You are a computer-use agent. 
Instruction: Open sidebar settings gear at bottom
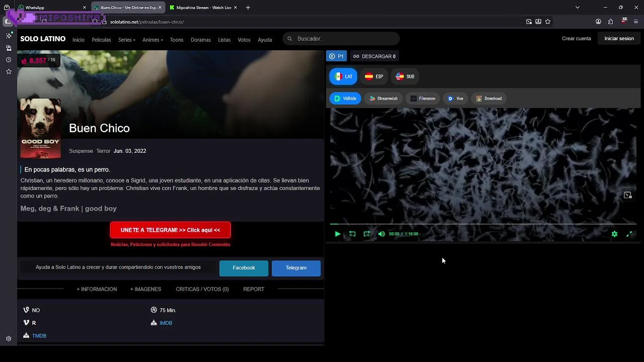pos(9,339)
